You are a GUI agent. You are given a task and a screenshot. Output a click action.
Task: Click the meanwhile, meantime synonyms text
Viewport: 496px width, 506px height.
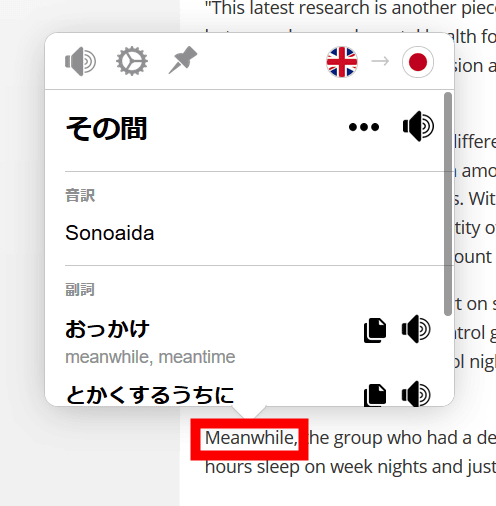click(150, 357)
